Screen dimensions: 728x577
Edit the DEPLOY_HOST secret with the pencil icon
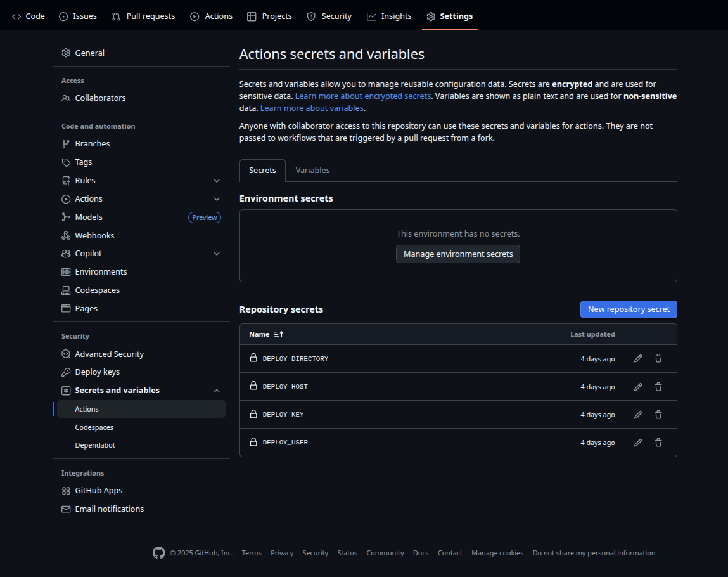pyautogui.click(x=637, y=386)
